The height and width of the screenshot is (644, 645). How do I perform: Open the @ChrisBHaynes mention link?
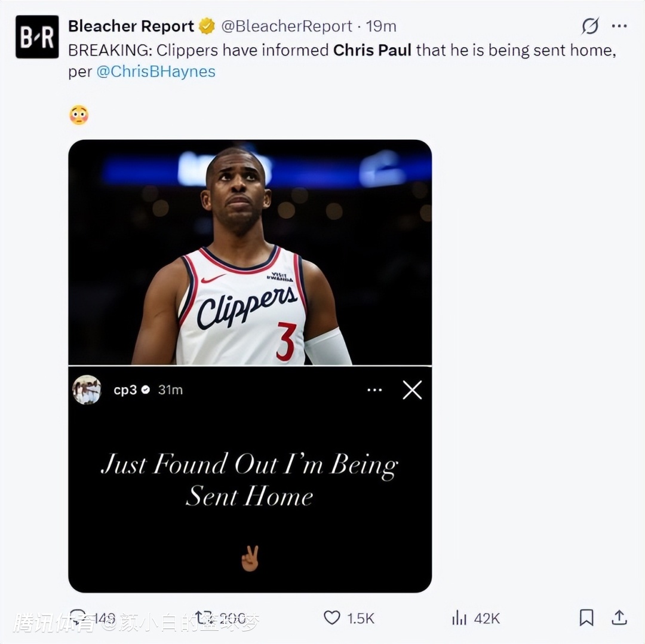coord(156,72)
